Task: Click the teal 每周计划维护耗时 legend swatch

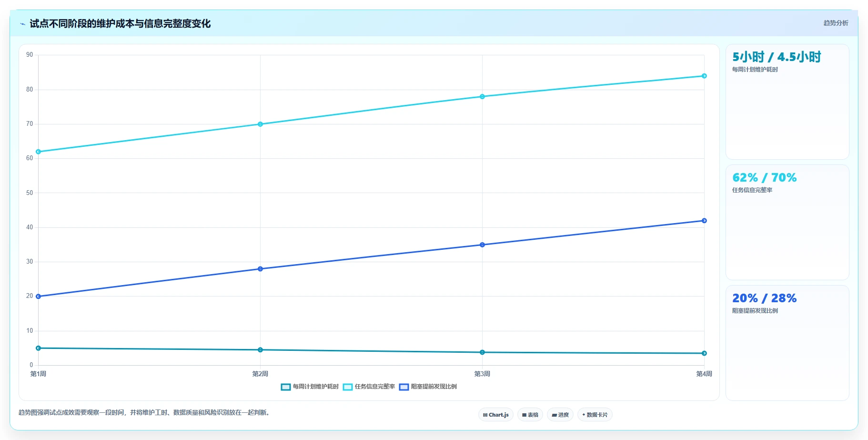Action: click(286, 387)
